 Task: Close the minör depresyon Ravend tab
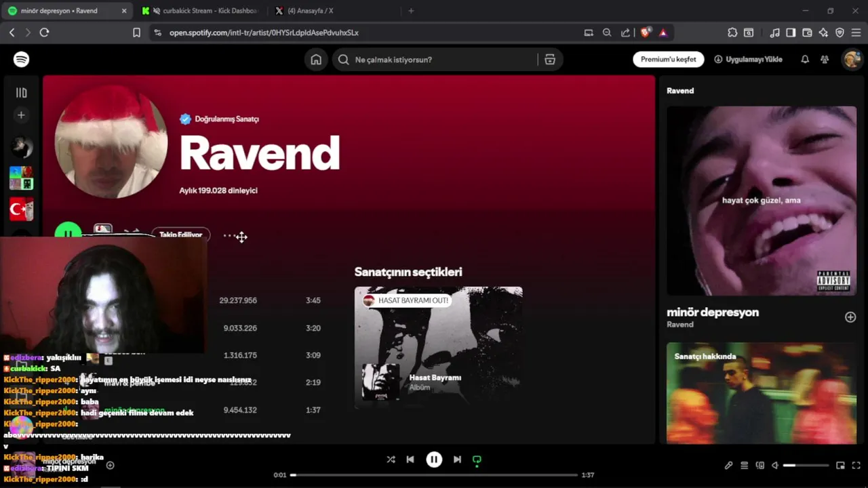click(124, 11)
